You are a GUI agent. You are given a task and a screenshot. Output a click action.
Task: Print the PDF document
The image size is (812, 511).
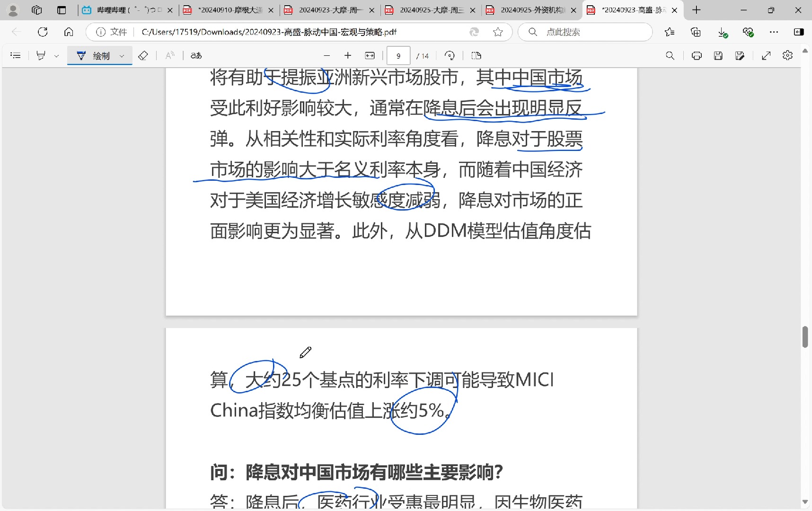coord(697,56)
